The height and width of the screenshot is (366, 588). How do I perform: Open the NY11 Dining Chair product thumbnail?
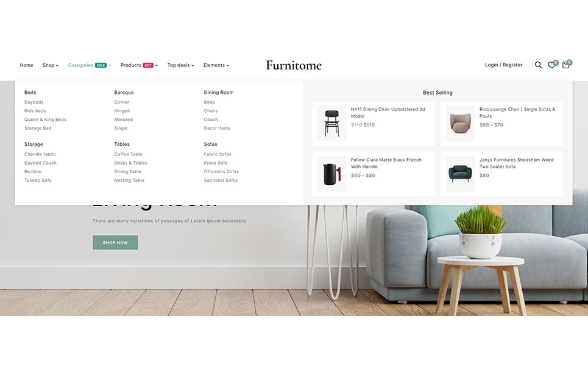pos(331,123)
